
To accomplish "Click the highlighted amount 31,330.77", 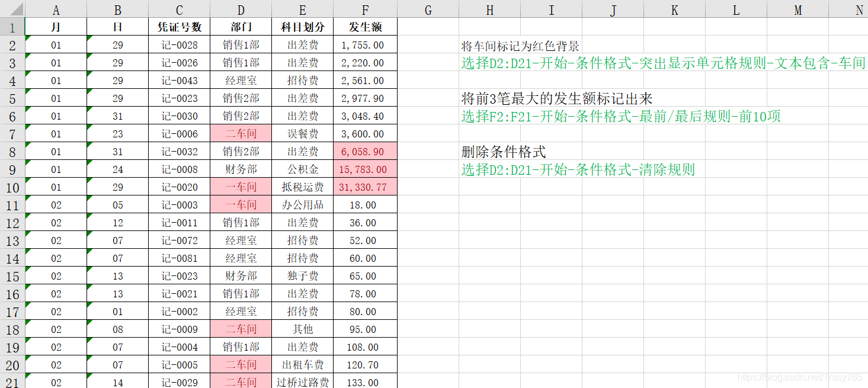I will [365, 187].
